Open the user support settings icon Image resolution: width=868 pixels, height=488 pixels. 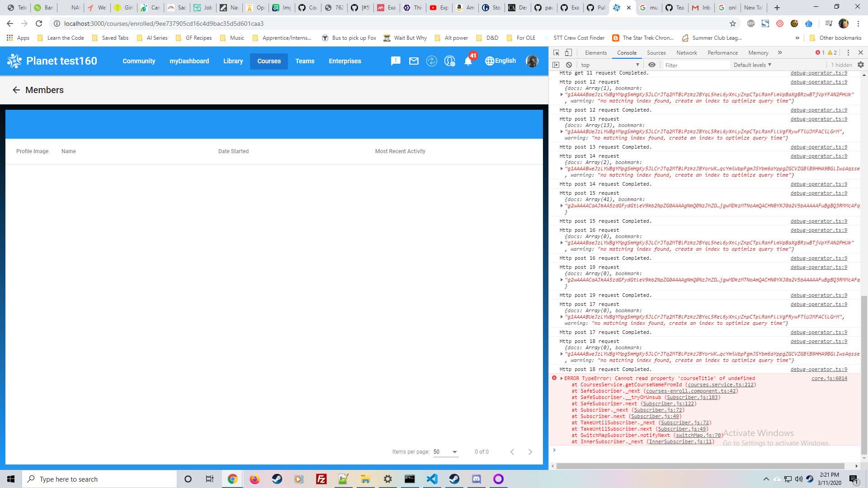pos(449,61)
